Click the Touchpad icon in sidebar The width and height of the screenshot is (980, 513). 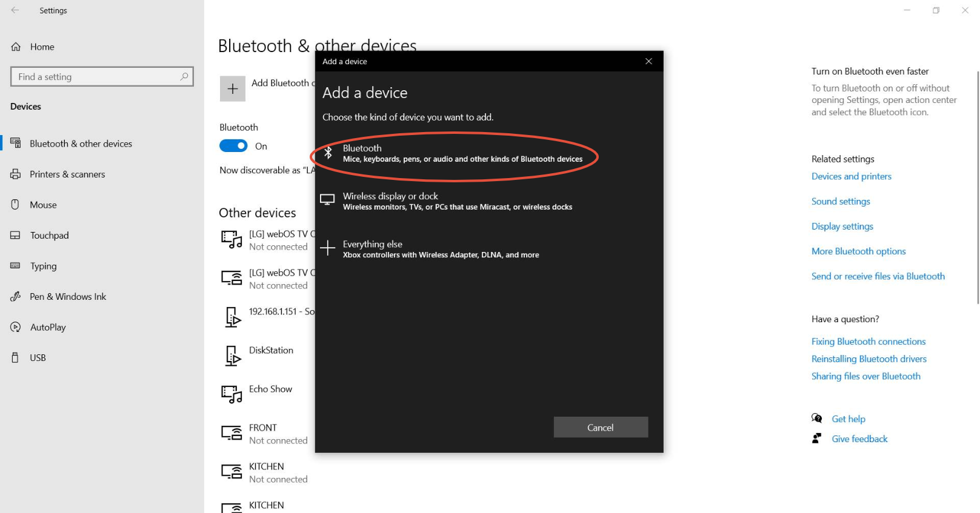point(16,236)
